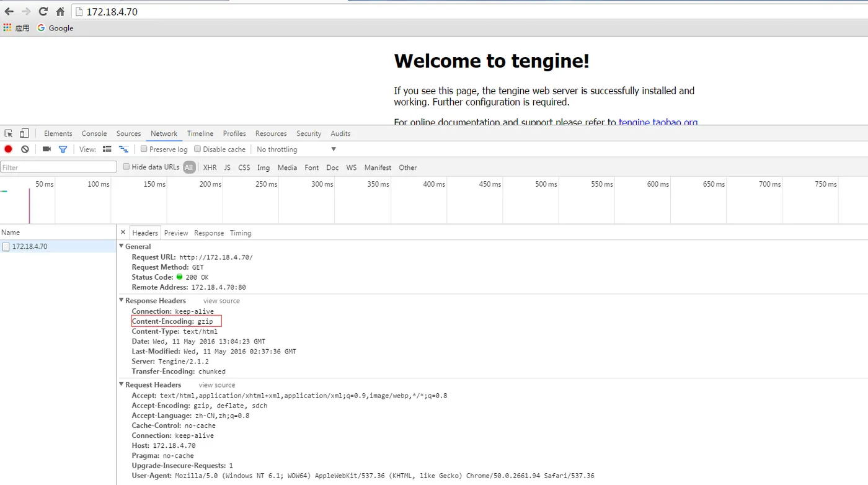Check Hide data URLs option

126,166
